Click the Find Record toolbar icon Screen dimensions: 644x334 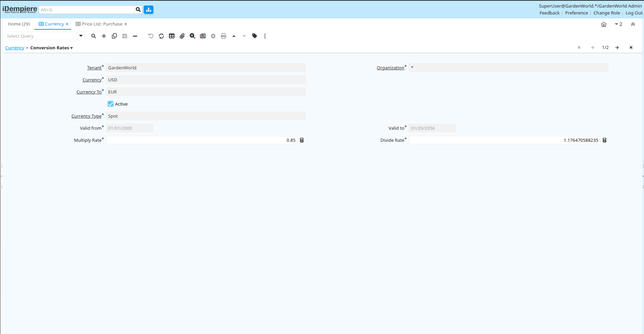click(94, 36)
